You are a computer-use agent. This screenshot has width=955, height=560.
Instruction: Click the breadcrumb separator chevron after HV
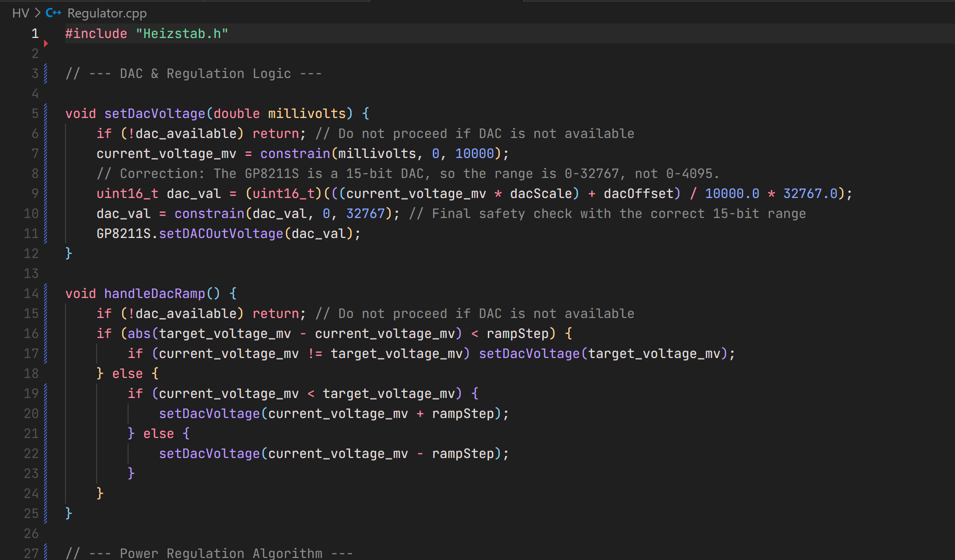point(38,13)
